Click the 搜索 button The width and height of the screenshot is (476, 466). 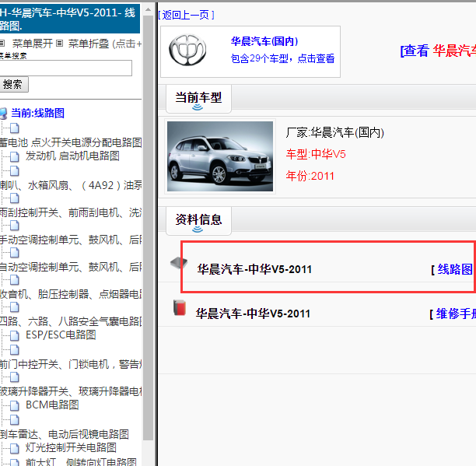[14, 84]
